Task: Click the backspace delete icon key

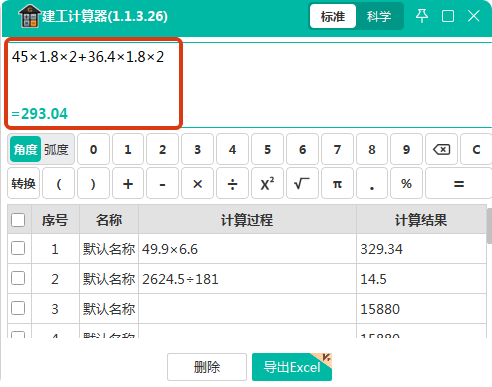Action: (x=441, y=149)
